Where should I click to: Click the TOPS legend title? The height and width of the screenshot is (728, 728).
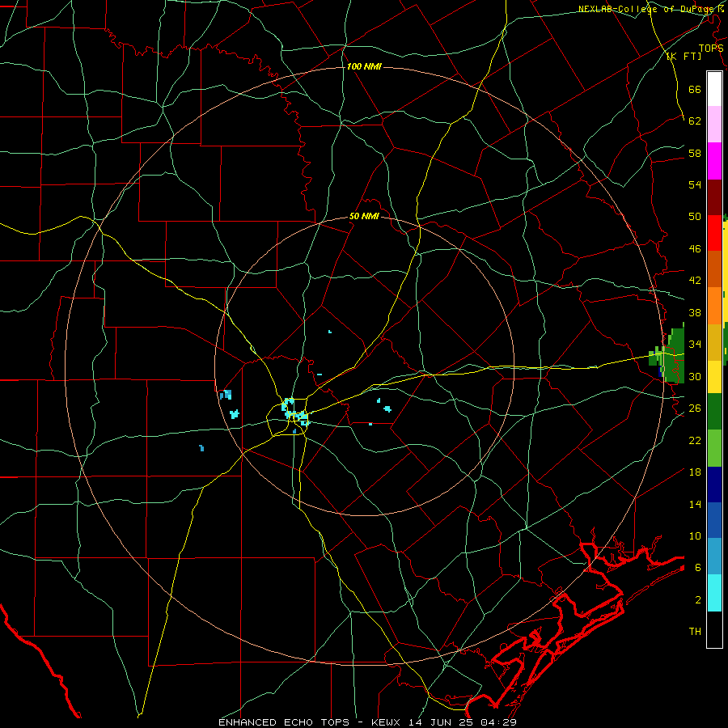tap(711, 48)
